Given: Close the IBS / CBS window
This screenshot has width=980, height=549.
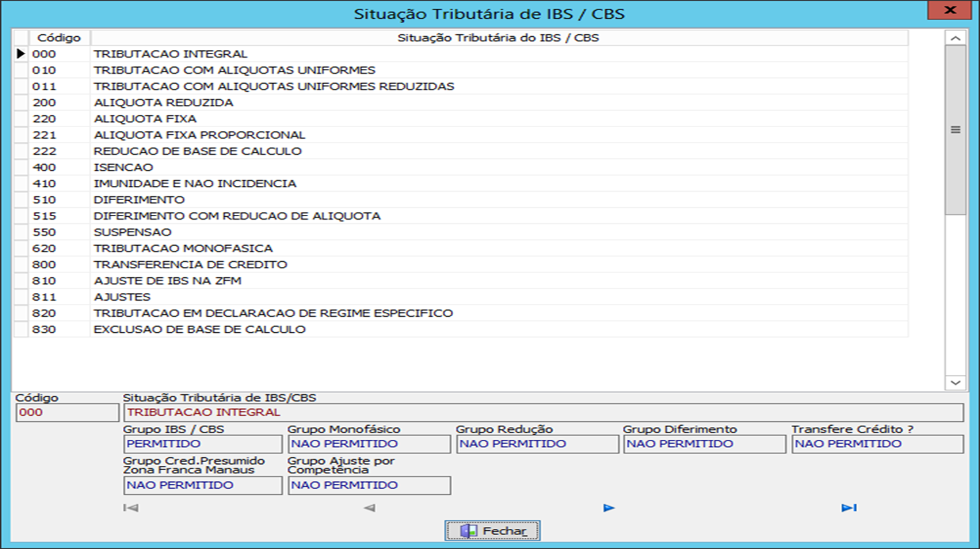Looking at the screenshot, I should point(950,10).
